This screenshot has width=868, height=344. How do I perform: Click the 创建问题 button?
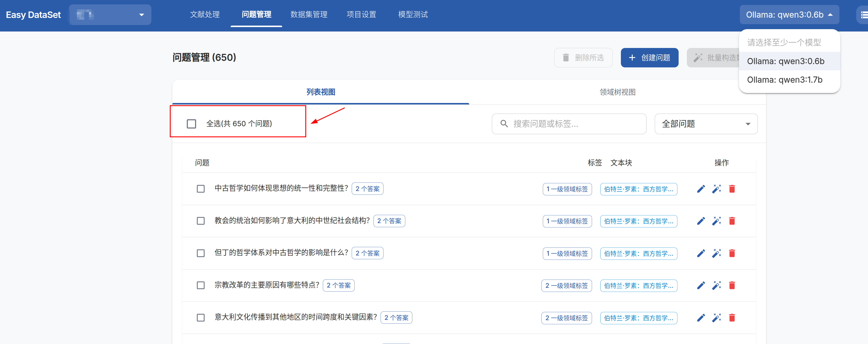tap(649, 58)
